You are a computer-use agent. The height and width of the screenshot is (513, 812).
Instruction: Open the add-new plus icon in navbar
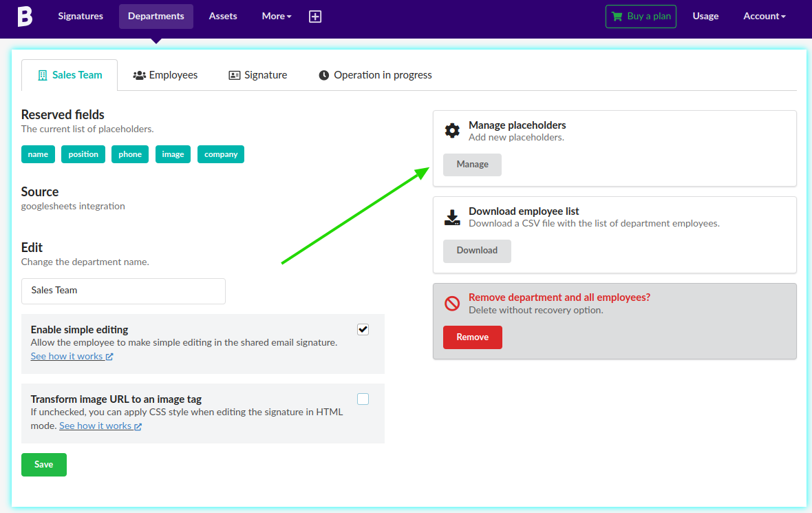(x=315, y=16)
